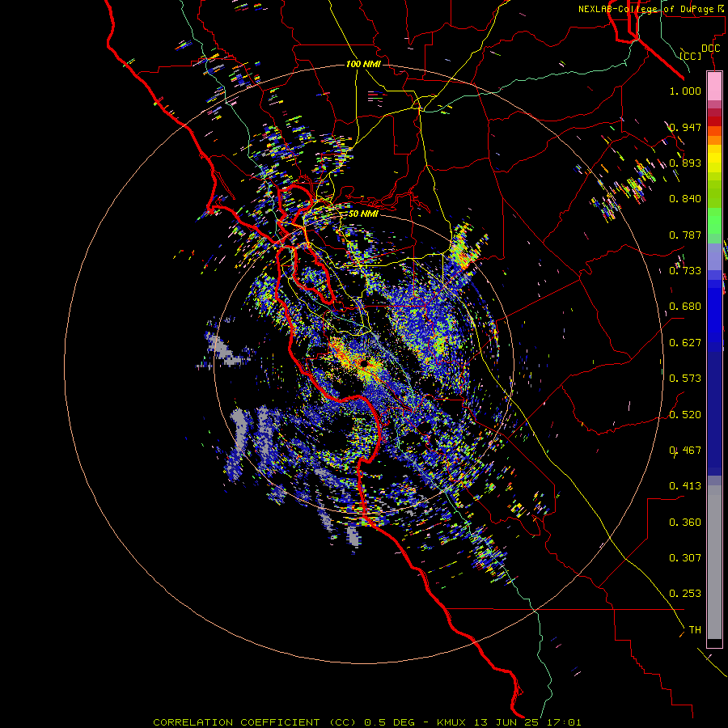Select the 0.413 scale value
The height and width of the screenshot is (728, 728).
(685, 486)
